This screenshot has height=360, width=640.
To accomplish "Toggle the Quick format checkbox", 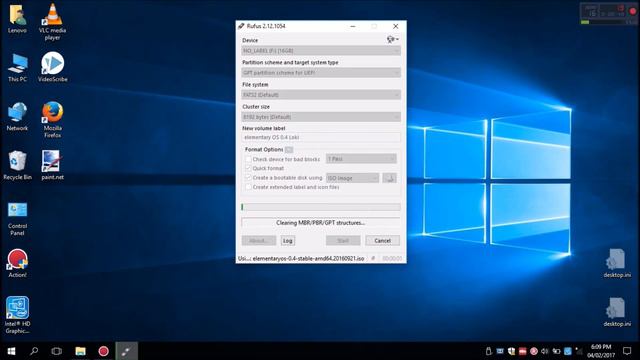I will point(248,168).
